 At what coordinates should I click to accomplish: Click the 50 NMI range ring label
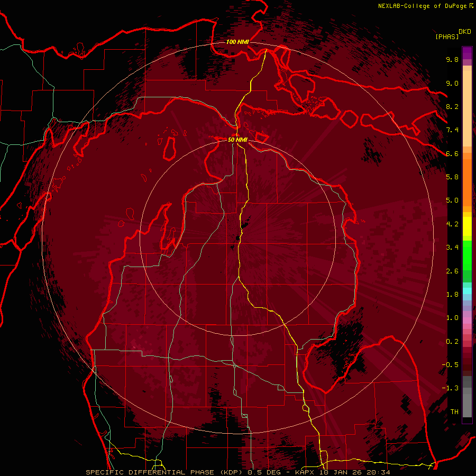click(237, 140)
